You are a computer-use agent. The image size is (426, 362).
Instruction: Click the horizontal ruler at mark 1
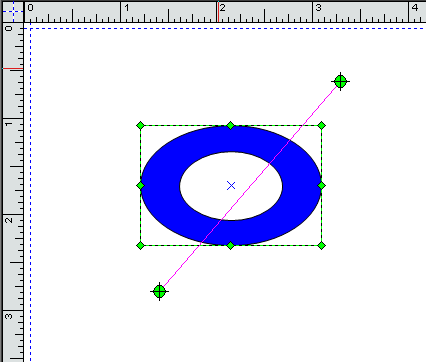click(127, 8)
